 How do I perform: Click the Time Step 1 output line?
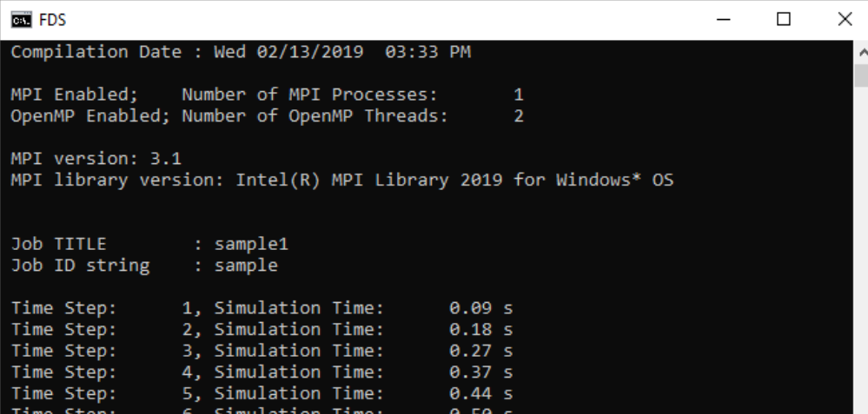coord(262,308)
